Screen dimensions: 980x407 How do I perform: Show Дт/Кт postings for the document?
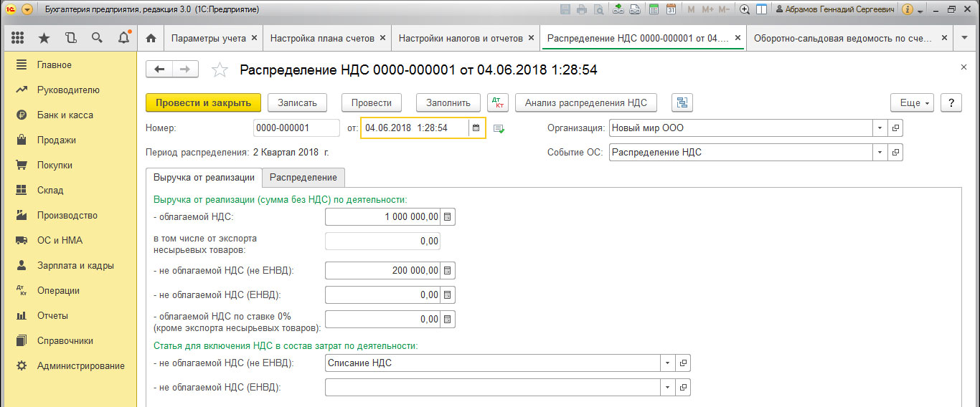click(x=497, y=103)
